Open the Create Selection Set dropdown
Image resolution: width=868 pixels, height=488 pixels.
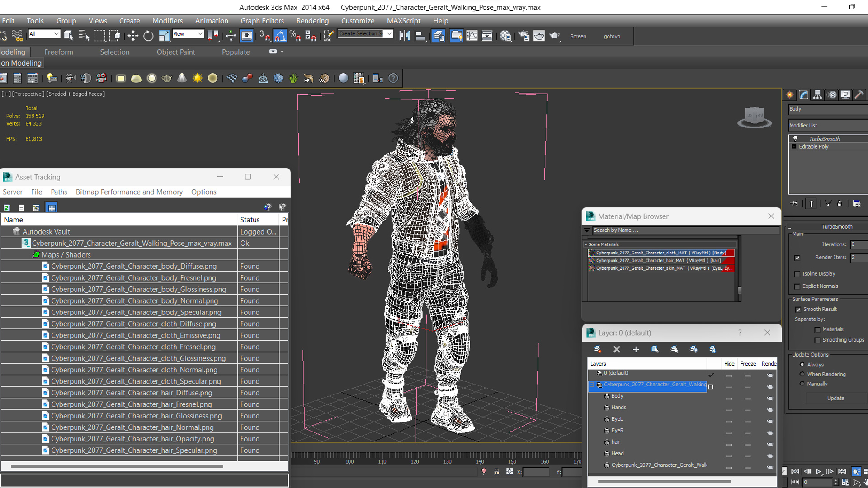[x=365, y=34]
